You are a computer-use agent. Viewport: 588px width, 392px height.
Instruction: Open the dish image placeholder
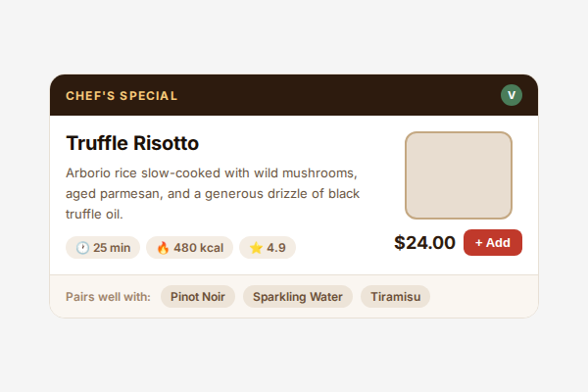(459, 175)
